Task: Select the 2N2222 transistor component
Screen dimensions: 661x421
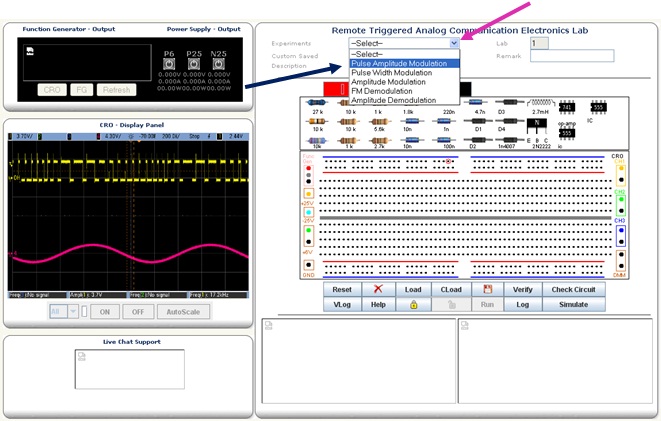Action: [x=537, y=125]
